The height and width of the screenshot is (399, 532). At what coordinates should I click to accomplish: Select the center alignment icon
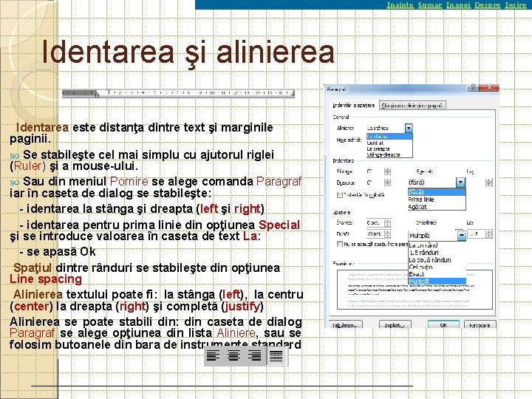click(x=233, y=355)
